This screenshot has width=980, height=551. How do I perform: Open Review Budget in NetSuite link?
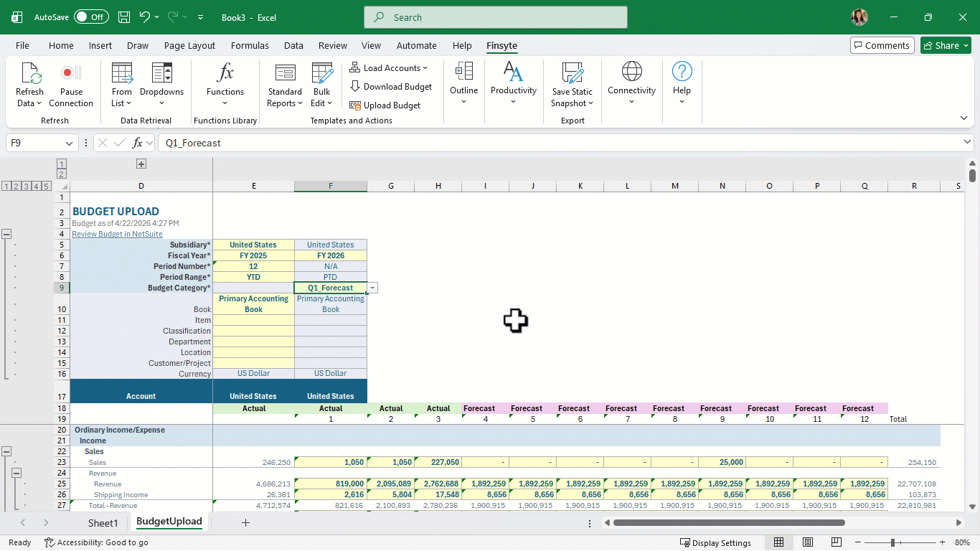(x=117, y=234)
